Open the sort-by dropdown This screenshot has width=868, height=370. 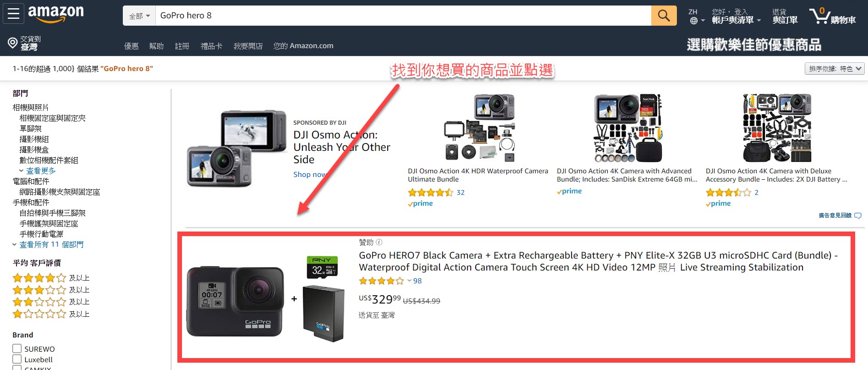(835, 69)
